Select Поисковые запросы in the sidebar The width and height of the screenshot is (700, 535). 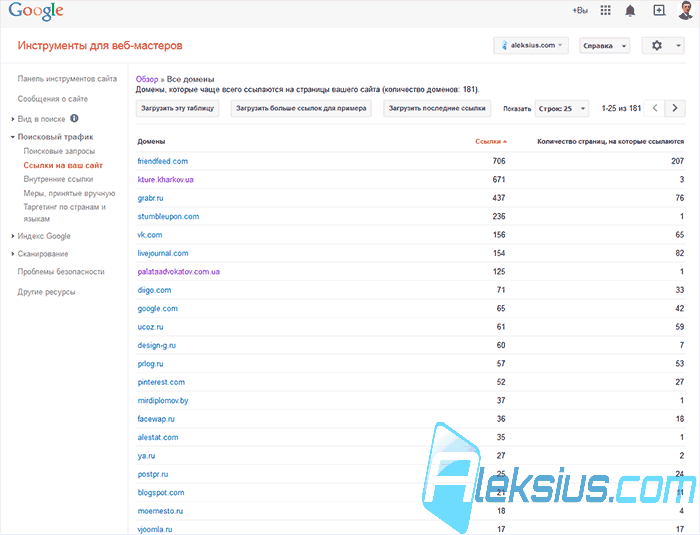(59, 151)
